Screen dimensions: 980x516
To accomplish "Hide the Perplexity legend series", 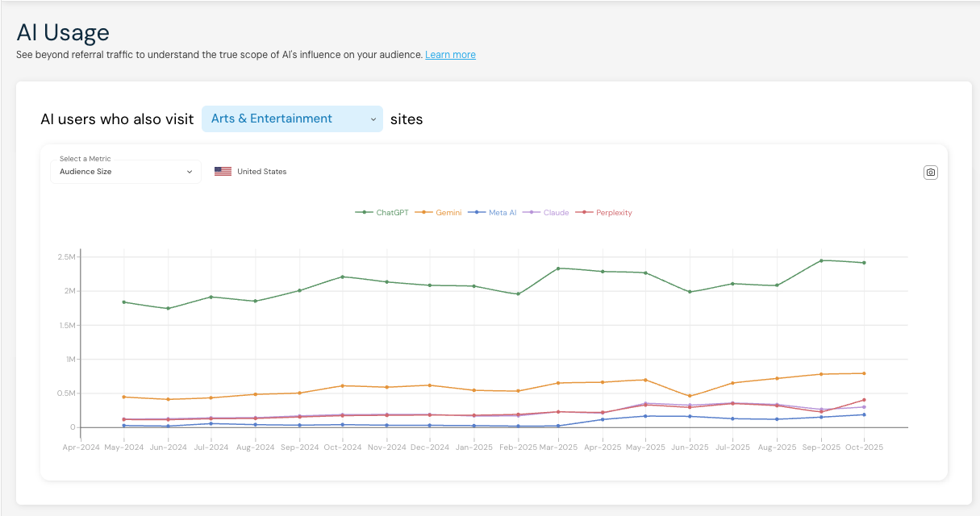I will [x=606, y=213].
